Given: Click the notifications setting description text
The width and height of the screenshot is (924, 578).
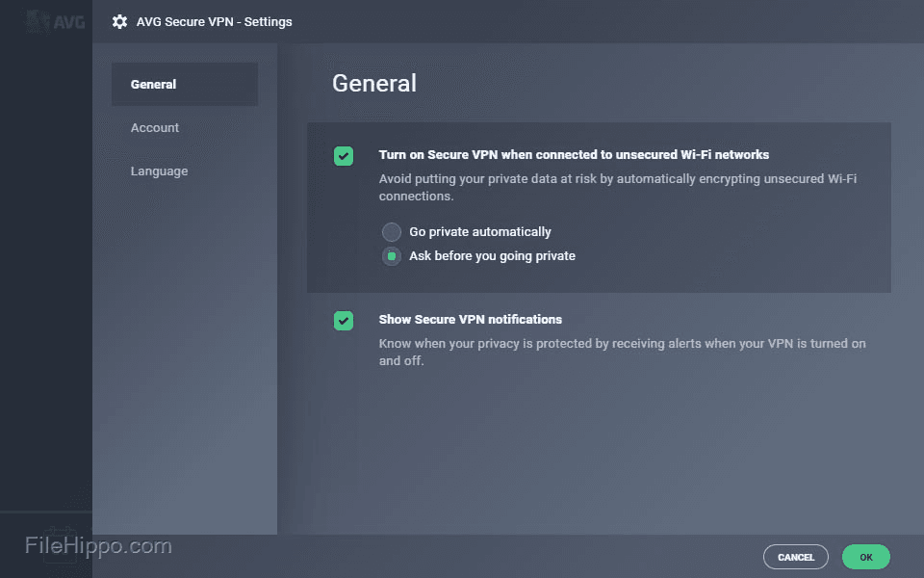Looking at the screenshot, I should (x=621, y=352).
